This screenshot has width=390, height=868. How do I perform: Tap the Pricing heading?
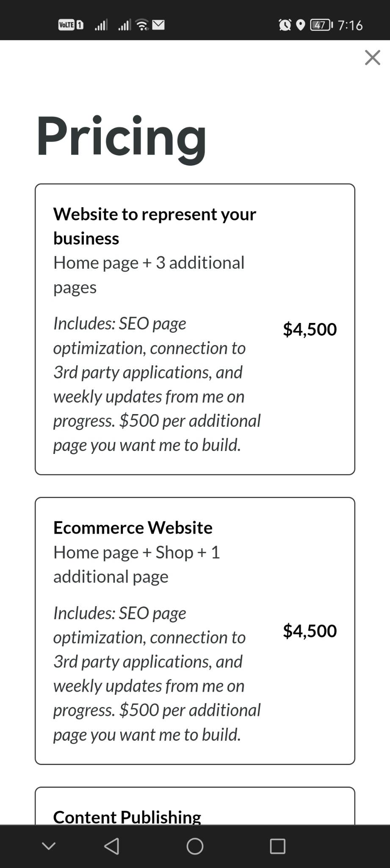[122, 136]
